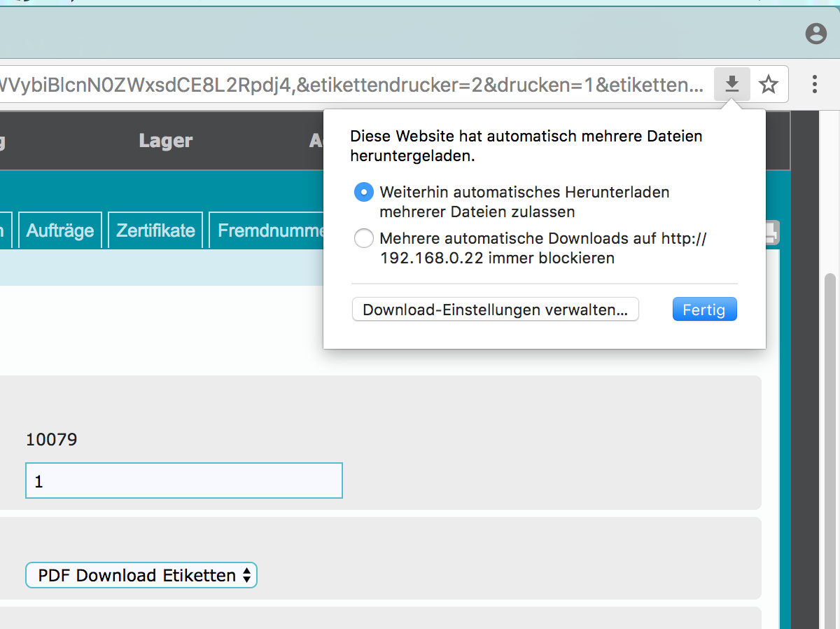Click 'Download-Einstellungen verwalten...' button
Viewport: 840px width, 629px height.
pos(495,310)
